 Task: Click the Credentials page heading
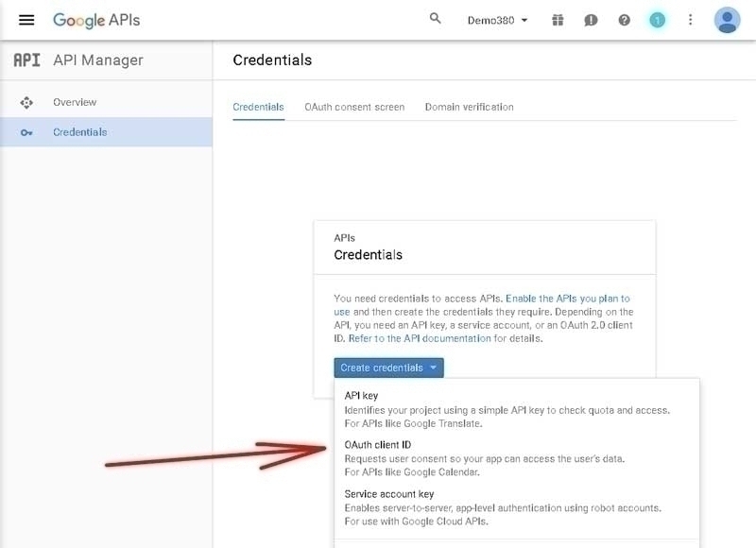(x=272, y=60)
